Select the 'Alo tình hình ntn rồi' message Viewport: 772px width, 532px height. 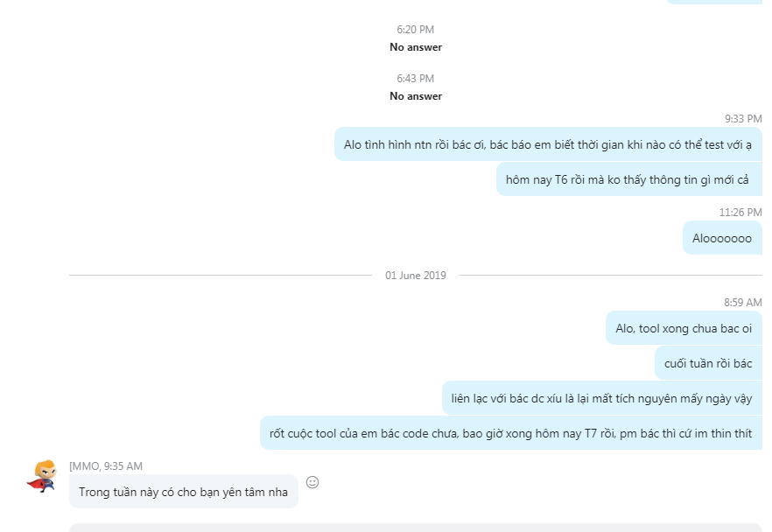click(x=548, y=144)
